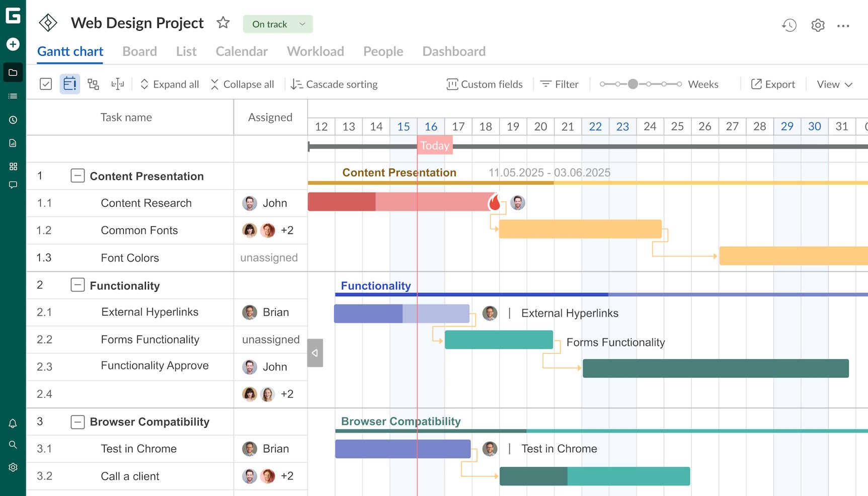Open the View dropdown menu
Image resolution: width=868 pixels, height=496 pixels.
pyautogui.click(x=834, y=85)
